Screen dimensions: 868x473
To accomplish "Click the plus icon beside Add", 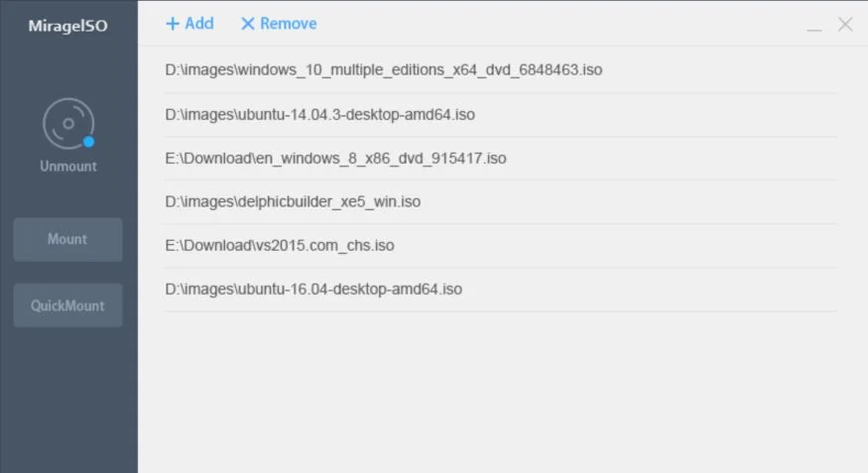I will point(173,24).
